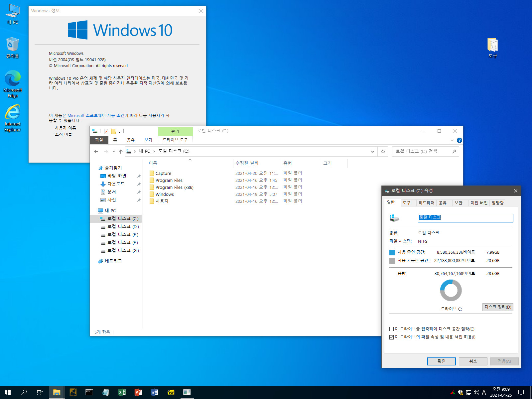Sort file list by 수정한 날짜 column
This screenshot has width=532, height=399.
pyautogui.click(x=257, y=163)
